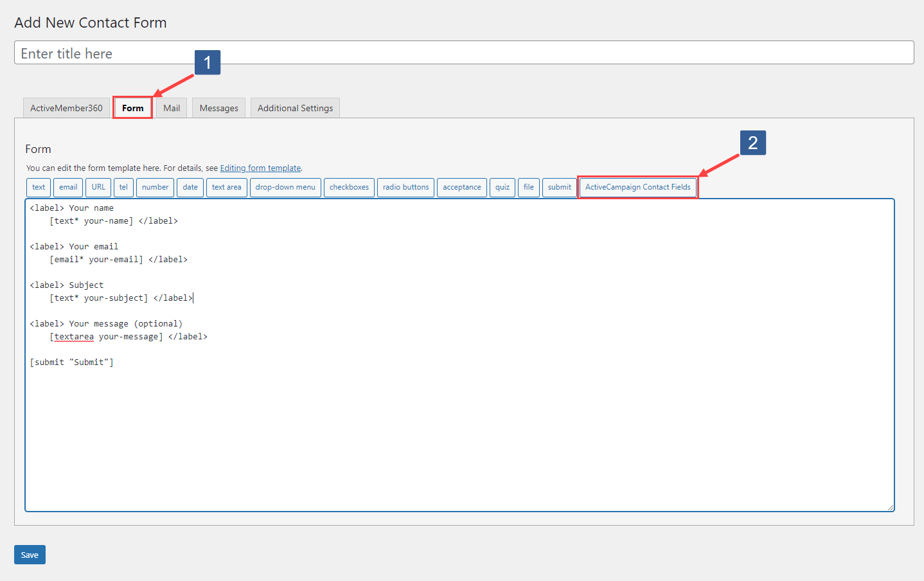Insert a URL field tag

click(98, 187)
